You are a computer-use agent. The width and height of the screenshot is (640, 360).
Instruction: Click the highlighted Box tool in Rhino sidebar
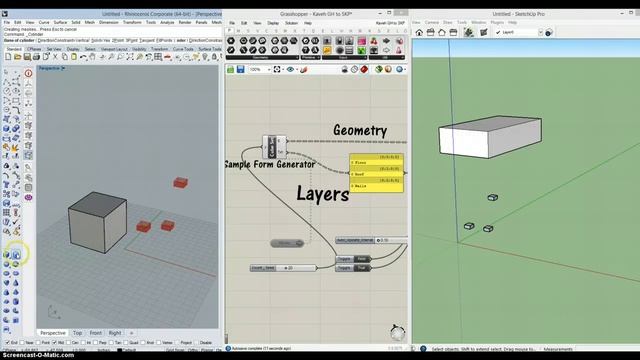tap(16, 255)
